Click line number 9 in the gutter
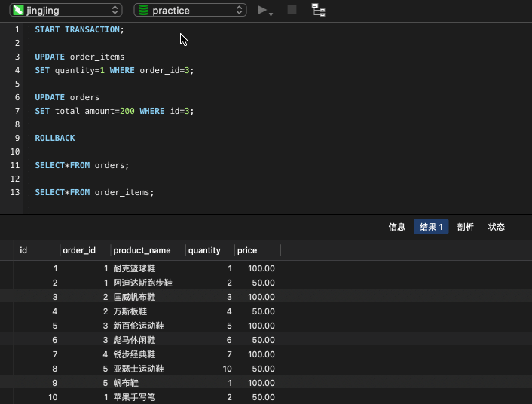The height and width of the screenshot is (404, 532). click(x=17, y=138)
